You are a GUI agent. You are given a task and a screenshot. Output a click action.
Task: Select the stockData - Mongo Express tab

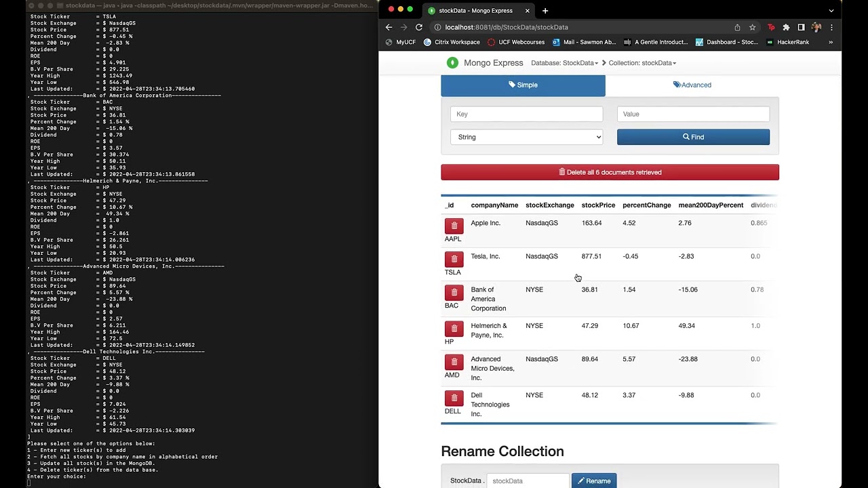pyautogui.click(x=478, y=11)
